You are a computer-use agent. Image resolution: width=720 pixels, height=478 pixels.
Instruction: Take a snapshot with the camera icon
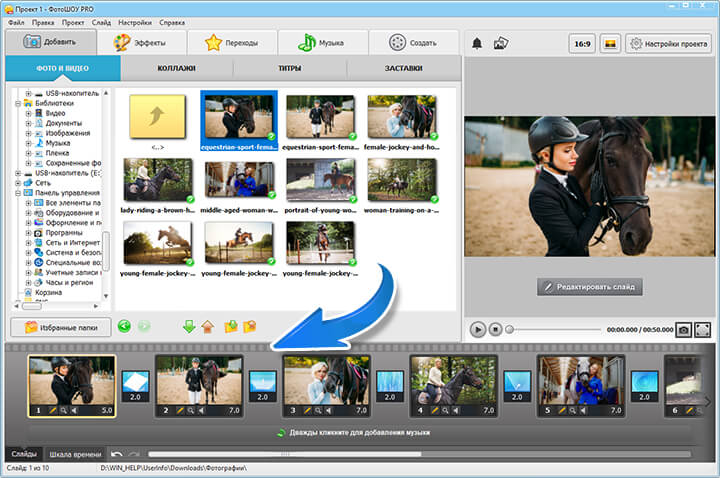684,329
